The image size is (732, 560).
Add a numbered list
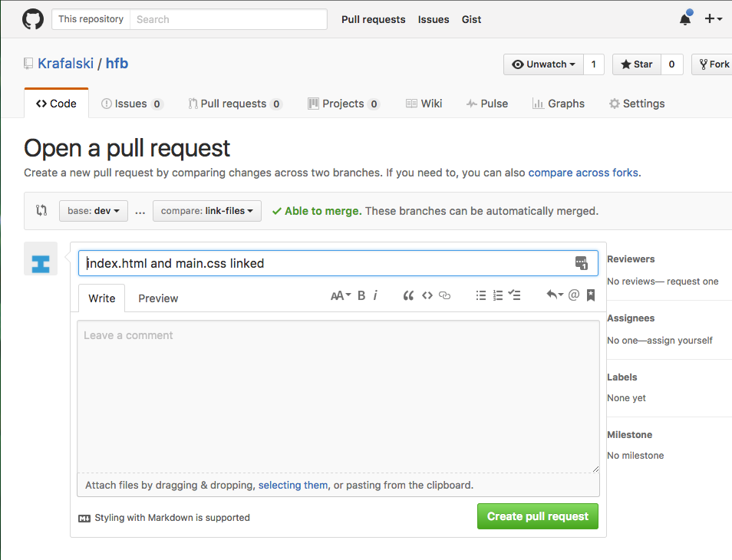(x=498, y=295)
